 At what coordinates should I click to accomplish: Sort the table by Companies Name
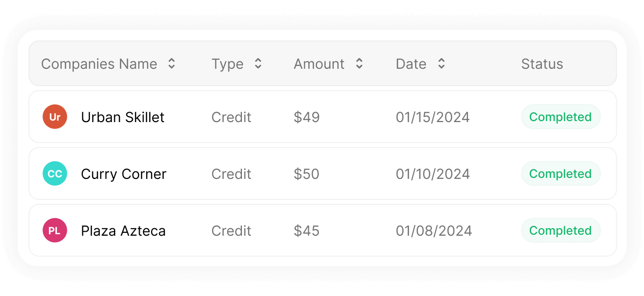(x=99, y=64)
